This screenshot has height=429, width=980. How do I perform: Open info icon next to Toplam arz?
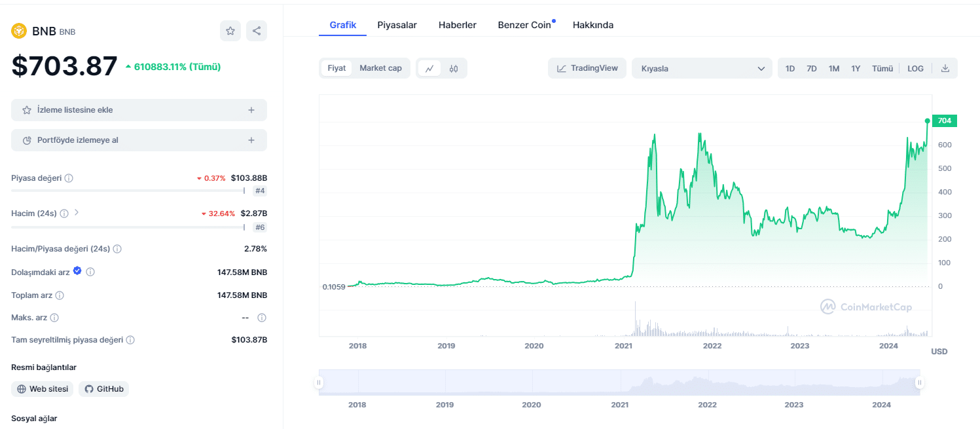[x=60, y=295]
